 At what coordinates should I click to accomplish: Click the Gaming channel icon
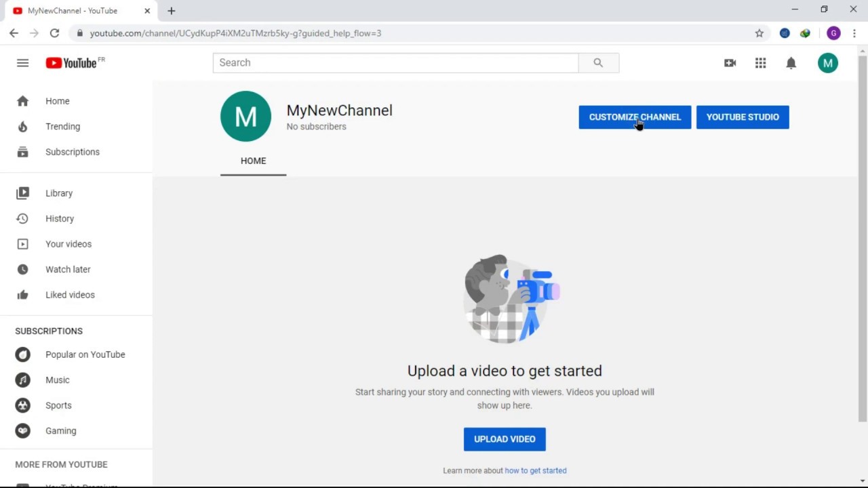coord(22,431)
